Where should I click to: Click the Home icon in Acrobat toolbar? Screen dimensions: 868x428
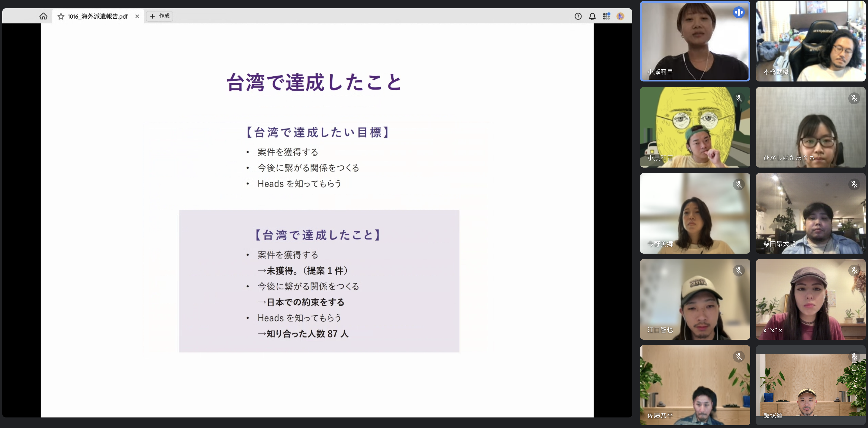(x=43, y=16)
